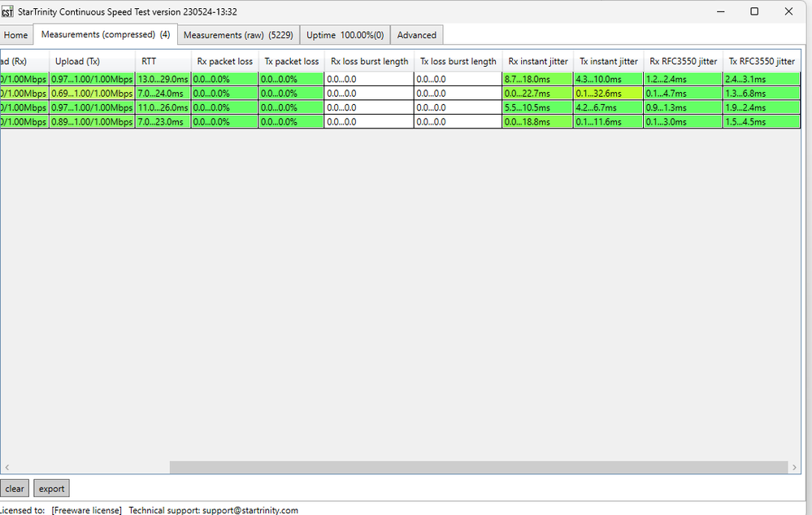Click the upload cell 0.69...1.00/1.00Mbps
Viewport: 812px width, 515px height.
92,94
